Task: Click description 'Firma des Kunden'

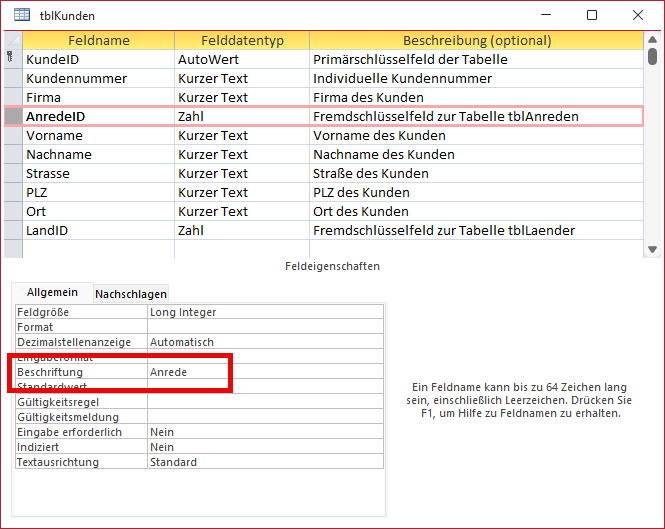Action: pos(368,98)
